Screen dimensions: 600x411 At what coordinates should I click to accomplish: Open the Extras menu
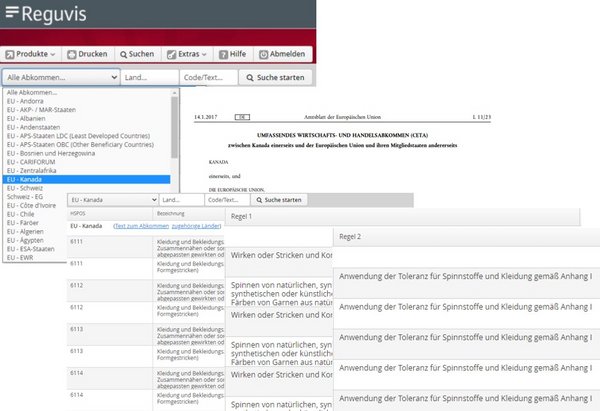(187, 54)
